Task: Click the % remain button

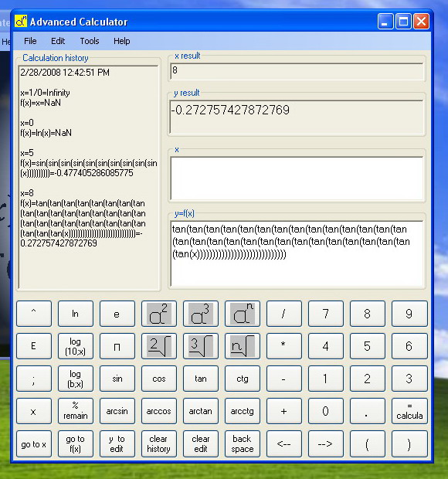Action: point(76,411)
